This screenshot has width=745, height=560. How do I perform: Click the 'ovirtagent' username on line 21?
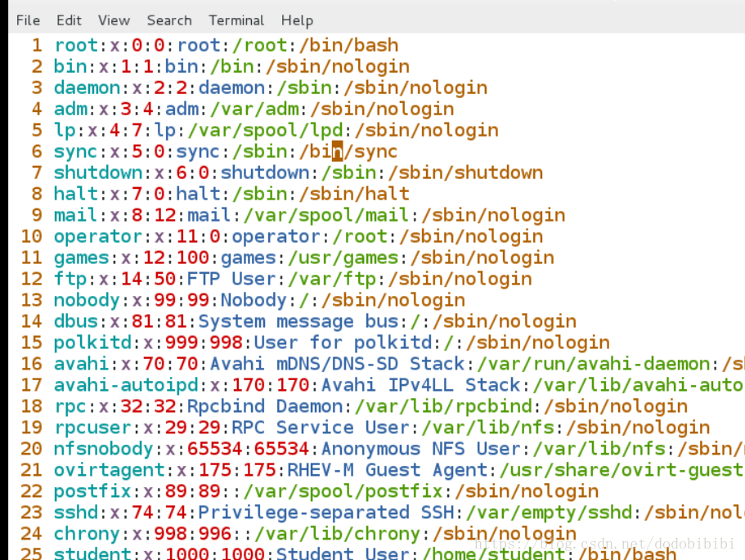(x=110, y=470)
